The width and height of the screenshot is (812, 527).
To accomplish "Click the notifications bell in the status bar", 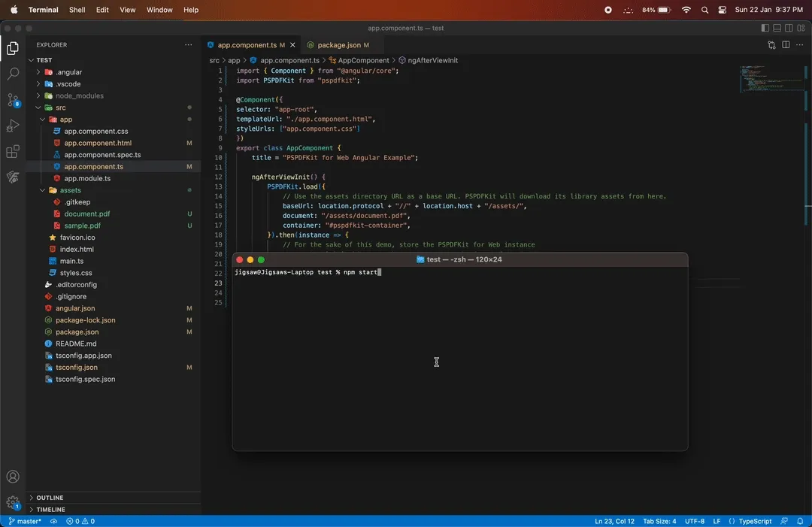I will [x=800, y=520].
